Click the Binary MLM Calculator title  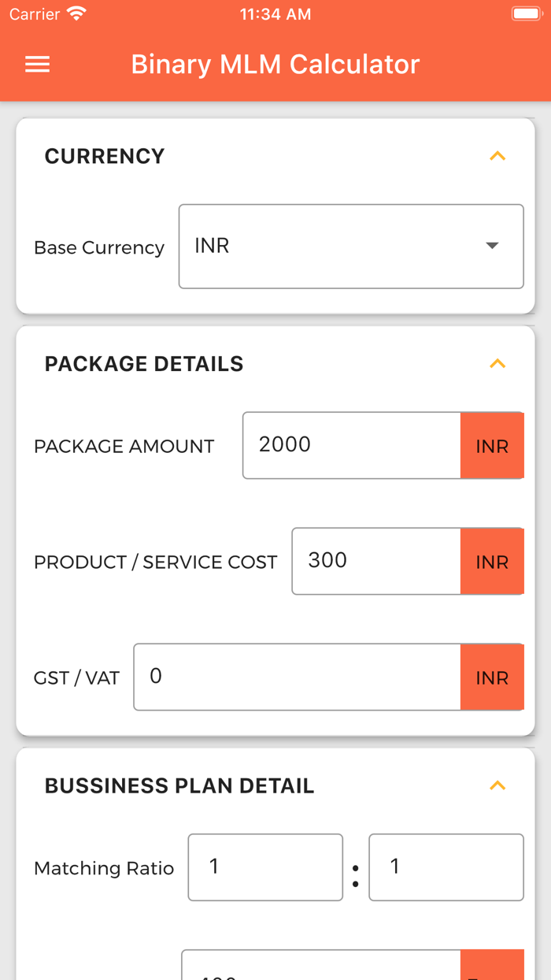(x=275, y=64)
